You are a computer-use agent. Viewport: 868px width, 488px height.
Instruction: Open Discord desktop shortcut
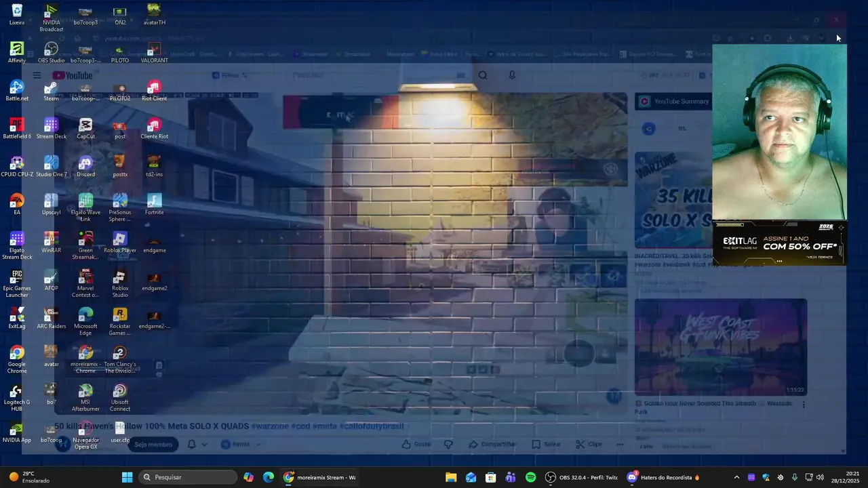pos(85,167)
